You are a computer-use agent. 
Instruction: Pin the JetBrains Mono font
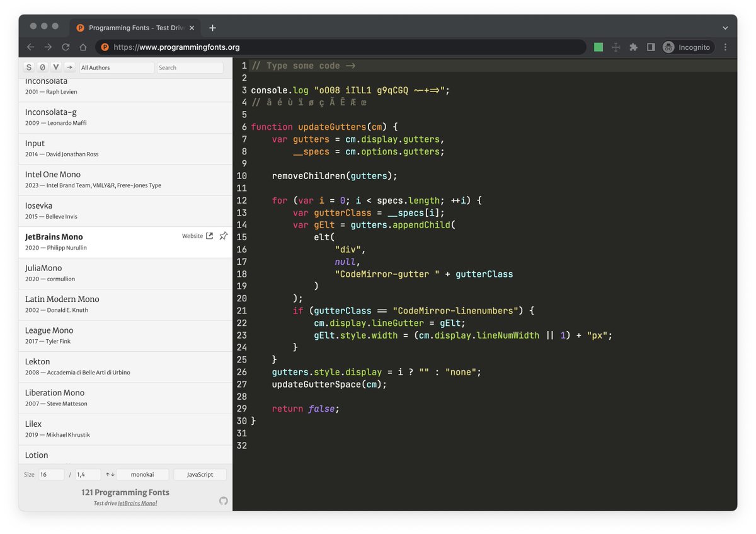tap(223, 236)
